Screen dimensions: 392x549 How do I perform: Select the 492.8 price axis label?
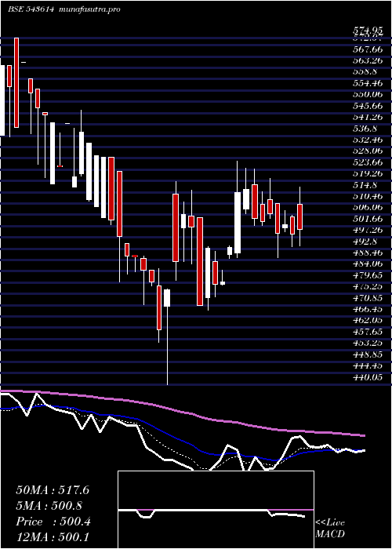tap(365, 242)
